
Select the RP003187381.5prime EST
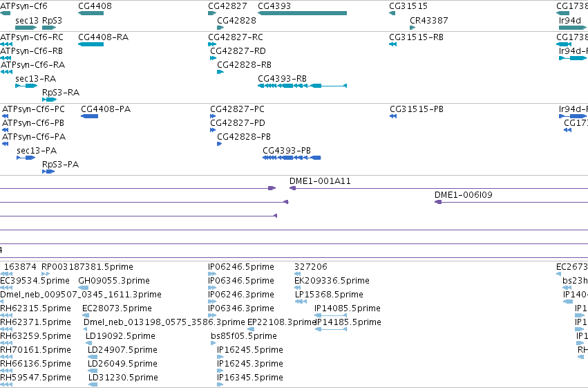(x=46, y=274)
